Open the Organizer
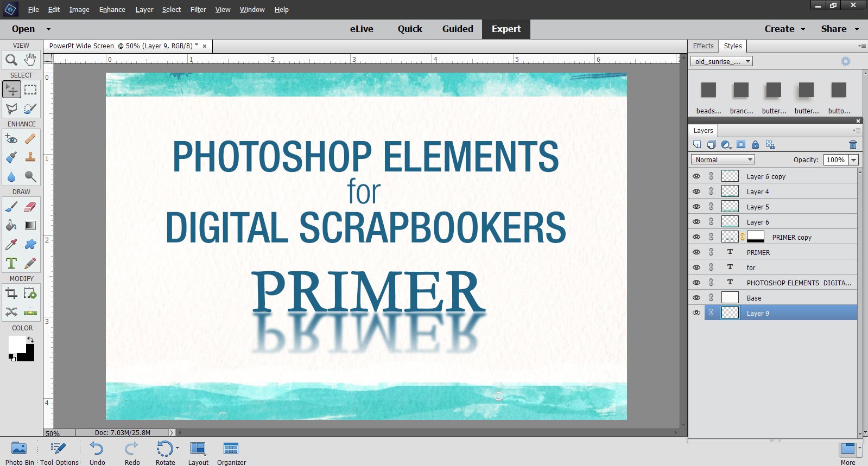The height and width of the screenshot is (466, 868). tap(231, 453)
